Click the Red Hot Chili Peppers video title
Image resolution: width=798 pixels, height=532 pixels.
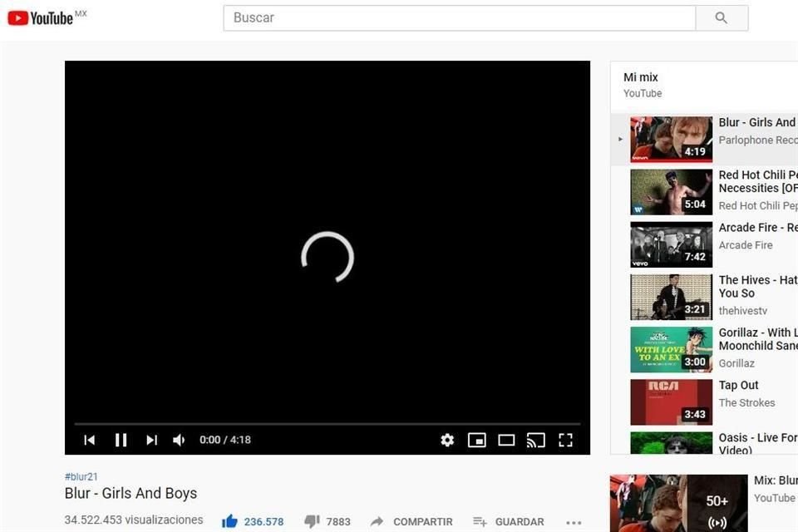[758, 182]
